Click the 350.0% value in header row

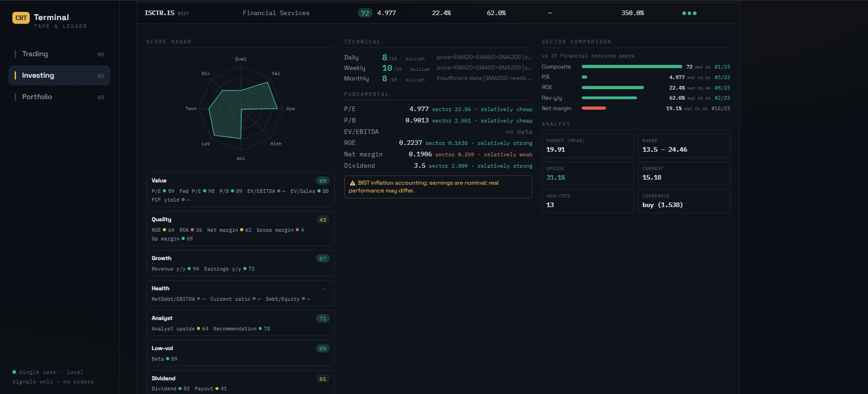632,13
